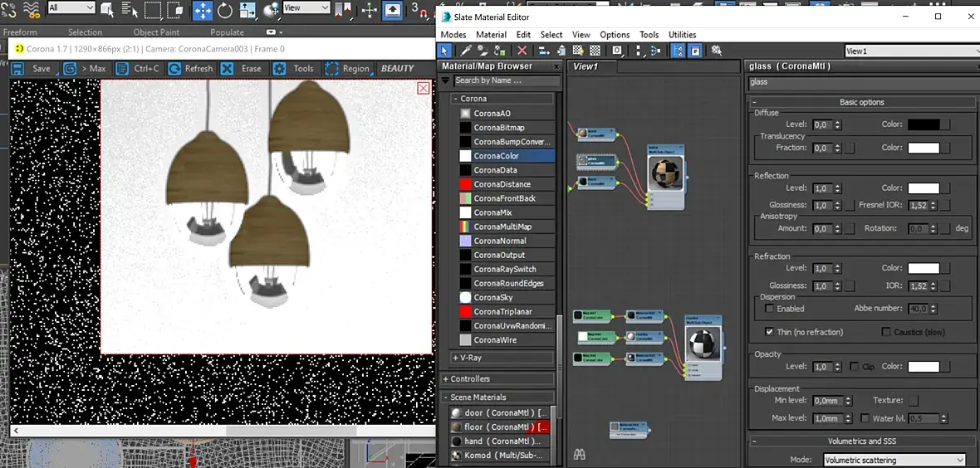
Task: Enable the Opacity Clip checkbox
Action: point(855,367)
